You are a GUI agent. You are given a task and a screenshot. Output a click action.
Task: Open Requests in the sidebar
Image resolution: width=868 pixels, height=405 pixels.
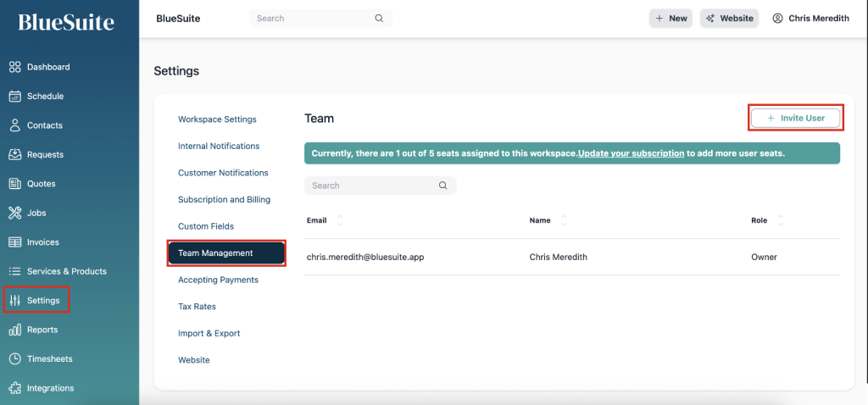pyautogui.click(x=46, y=155)
